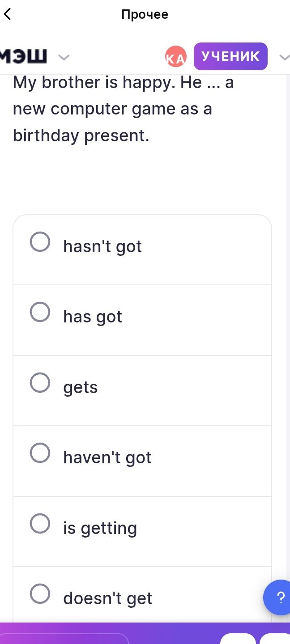This screenshot has height=644, width=290.
Task: Choose the "is getting" radio option
Action: click(40, 523)
